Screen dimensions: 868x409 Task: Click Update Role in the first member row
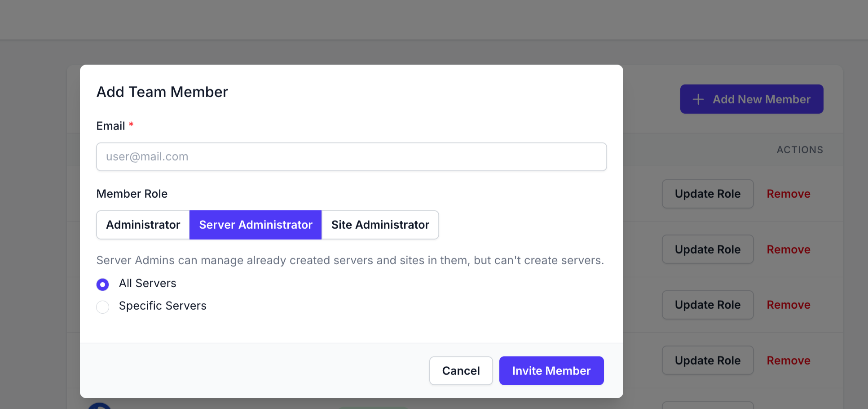coord(707,194)
